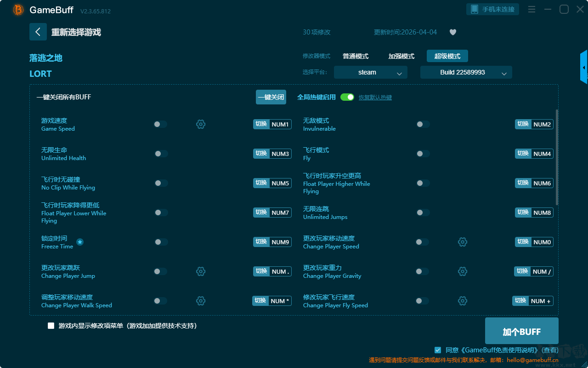588x368 pixels.
Task: Toggle No Clip While Flying
Action: click(161, 183)
